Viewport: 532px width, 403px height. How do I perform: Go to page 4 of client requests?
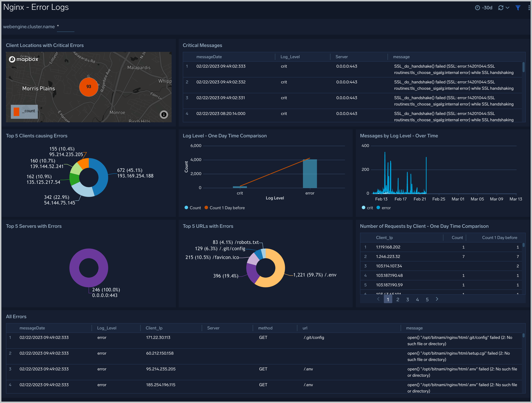coord(417,299)
